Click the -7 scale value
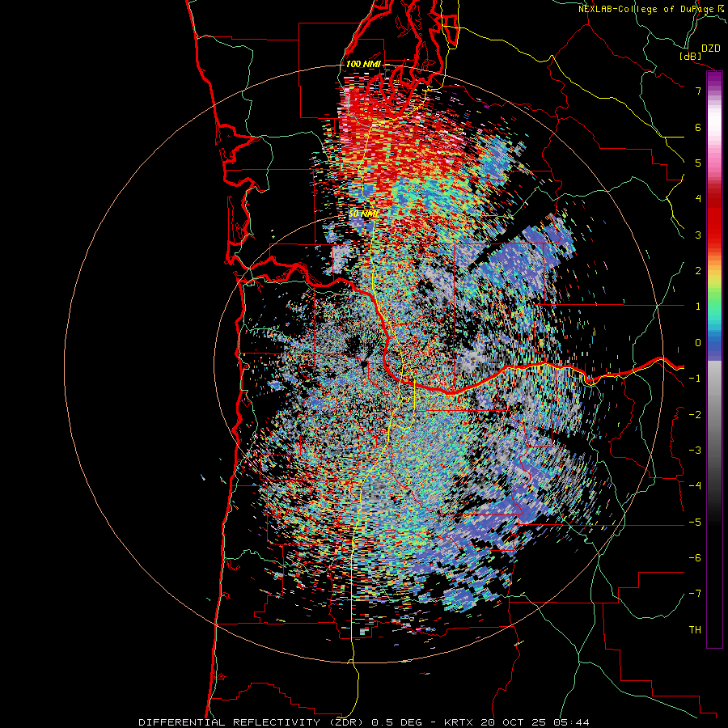The width and height of the screenshot is (728, 728). (695, 594)
